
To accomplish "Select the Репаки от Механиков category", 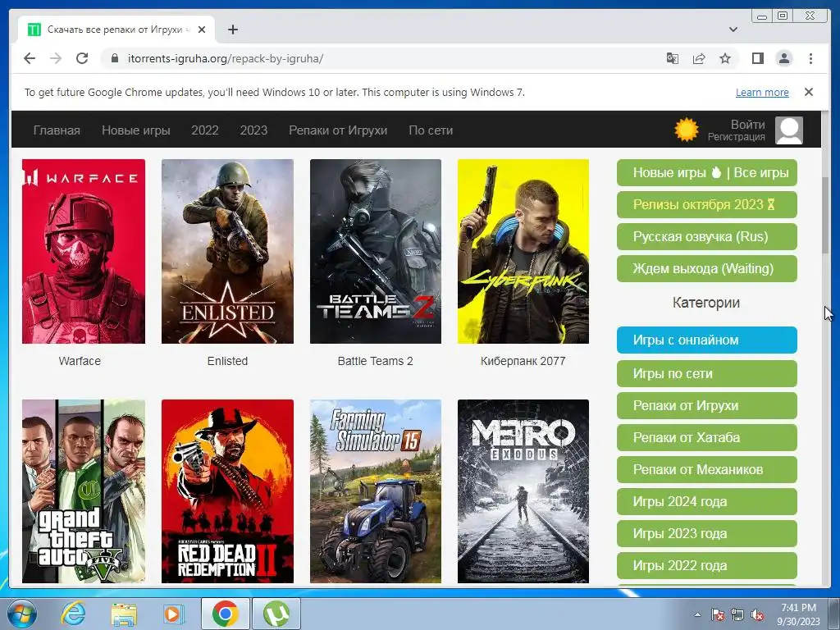I will pos(706,470).
